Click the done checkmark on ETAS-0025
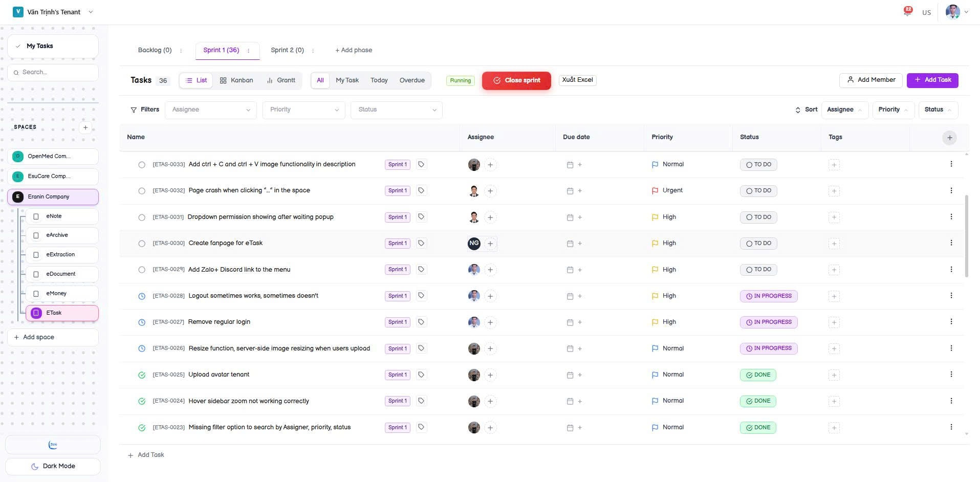The image size is (980, 482). pyautogui.click(x=142, y=375)
